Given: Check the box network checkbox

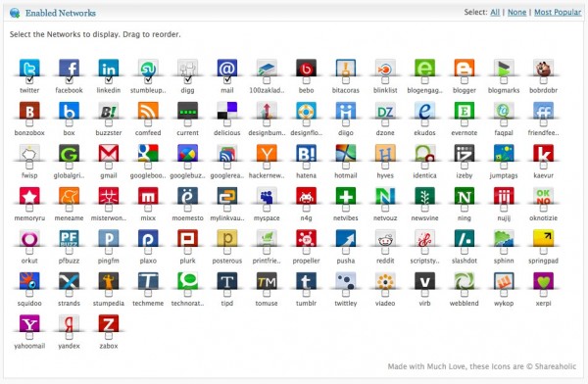Looking at the screenshot, I should click(69, 123).
